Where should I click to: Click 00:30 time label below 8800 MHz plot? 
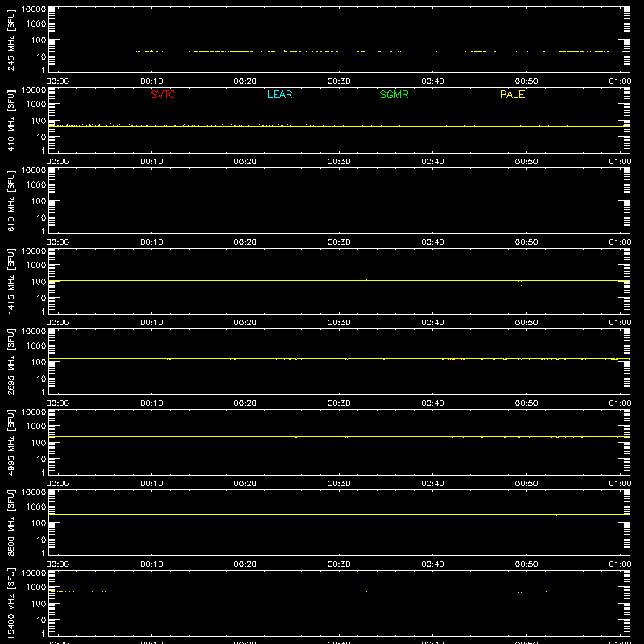pyautogui.click(x=339, y=564)
